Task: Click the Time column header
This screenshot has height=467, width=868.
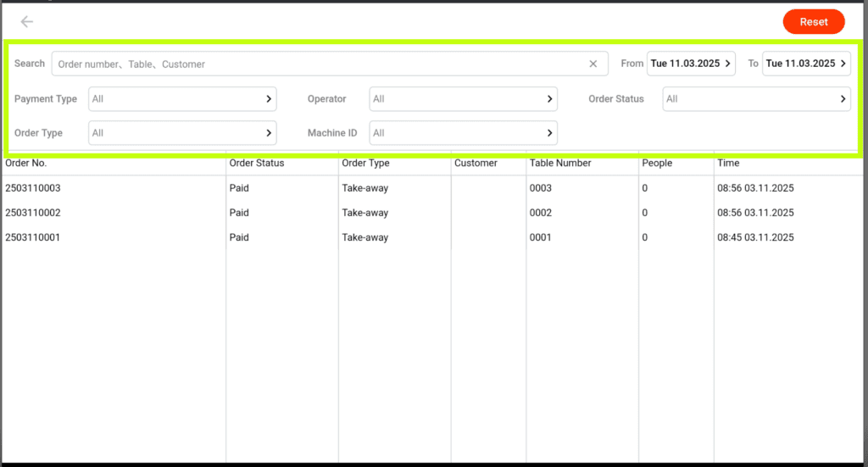Action: (x=728, y=163)
